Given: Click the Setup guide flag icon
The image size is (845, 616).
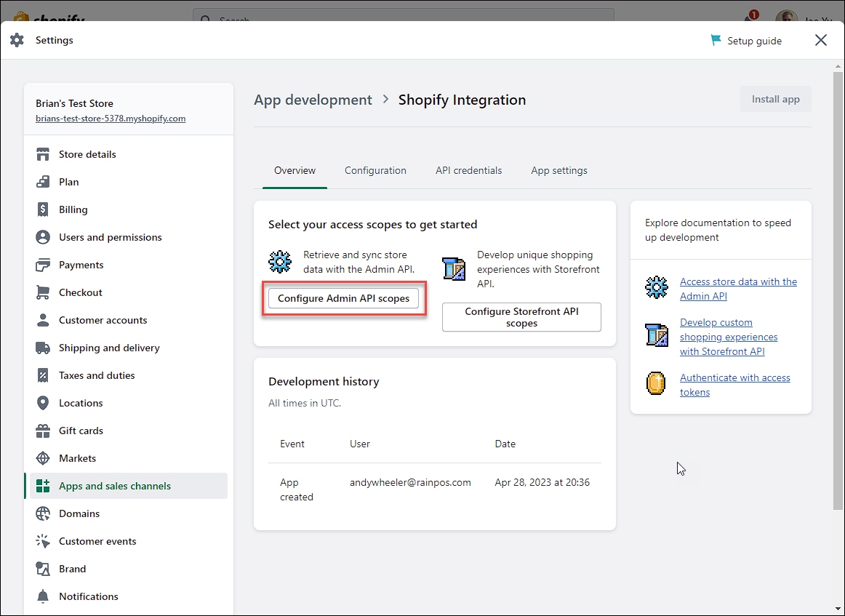Looking at the screenshot, I should pos(716,41).
